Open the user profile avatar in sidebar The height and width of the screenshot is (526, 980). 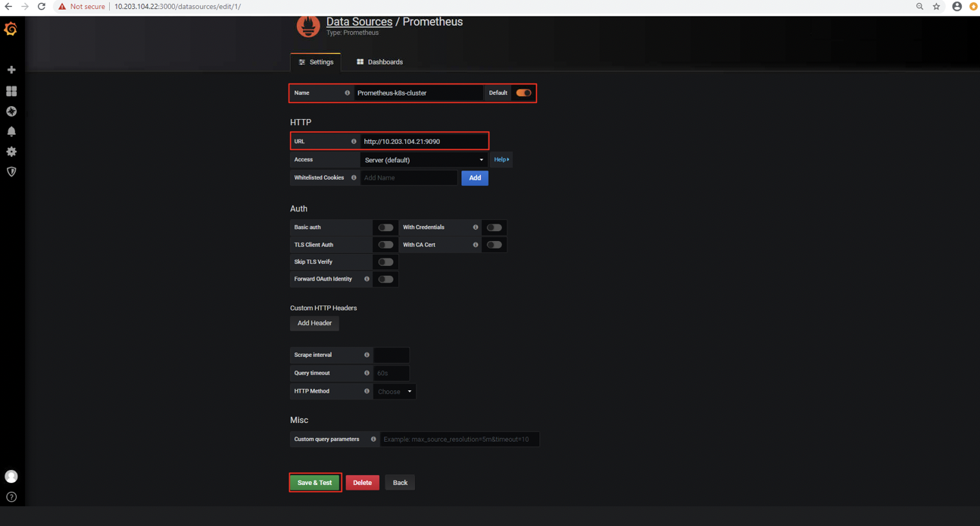click(x=11, y=477)
